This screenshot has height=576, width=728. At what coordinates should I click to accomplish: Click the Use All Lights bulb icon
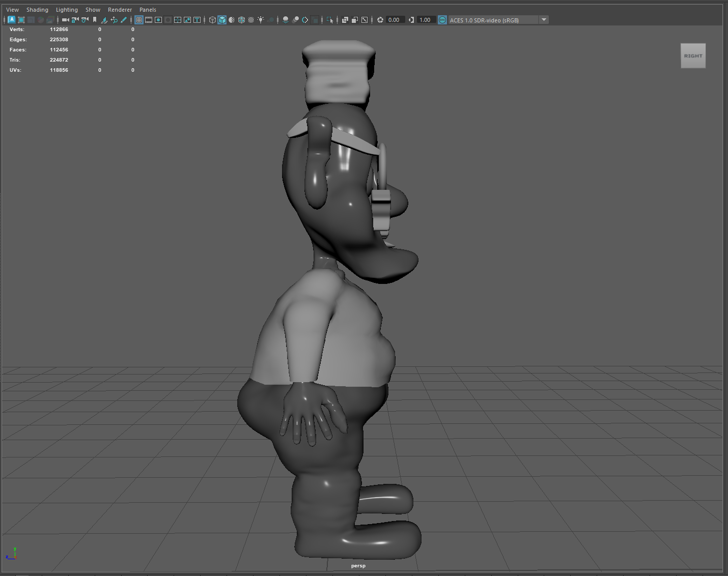[x=261, y=20]
